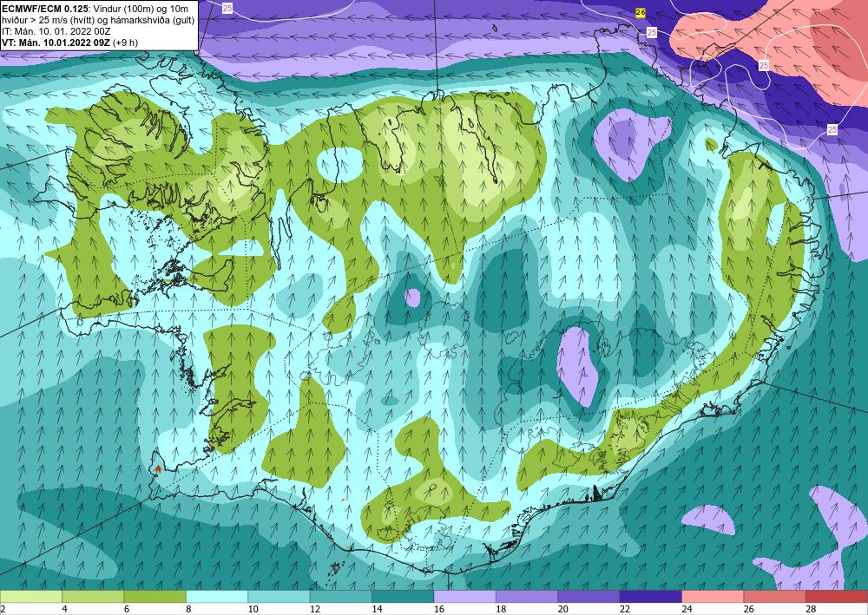Viewport: 868px width, 615px height.
Task: Click the init time "IT: Mán. 10. 01. 2022 00Z"
Action: (x=56, y=31)
